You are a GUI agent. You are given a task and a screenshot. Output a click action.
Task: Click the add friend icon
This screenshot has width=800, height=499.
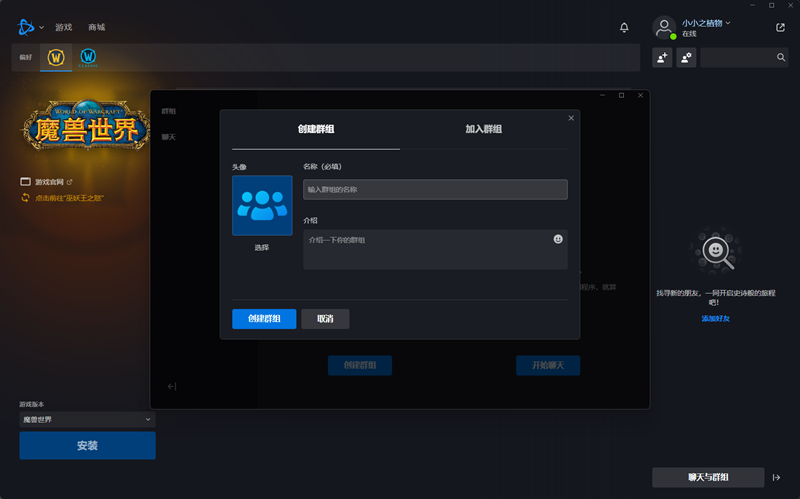coord(662,58)
